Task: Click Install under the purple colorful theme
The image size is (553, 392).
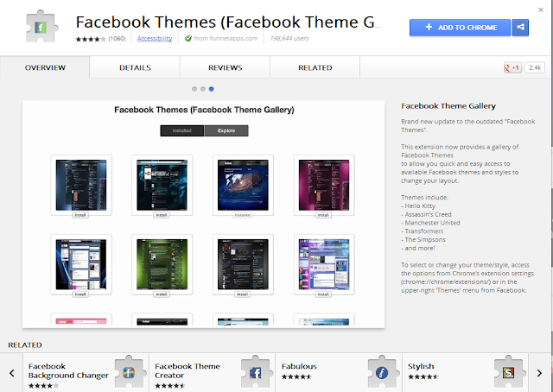Action: [x=323, y=294]
